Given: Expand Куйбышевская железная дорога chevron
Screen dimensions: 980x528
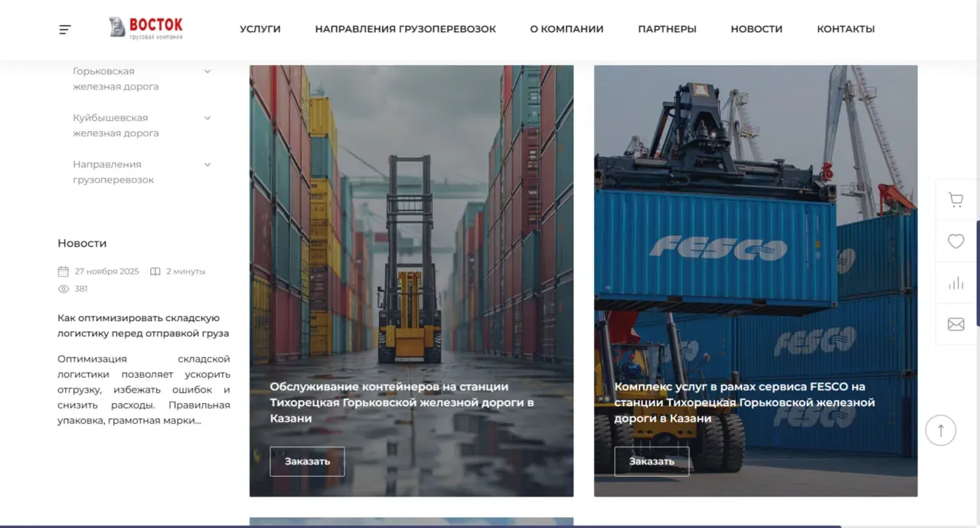Looking at the screenshot, I should click(207, 118).
